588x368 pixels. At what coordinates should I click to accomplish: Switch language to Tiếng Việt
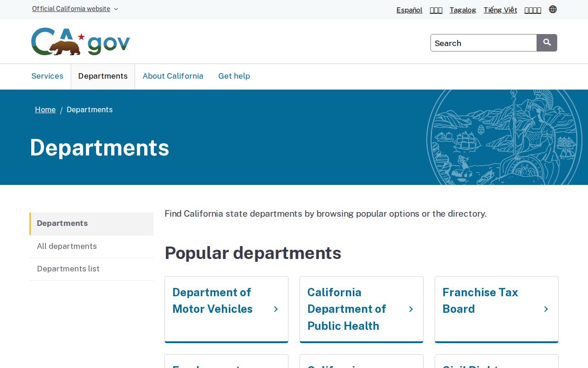point(500,10)
